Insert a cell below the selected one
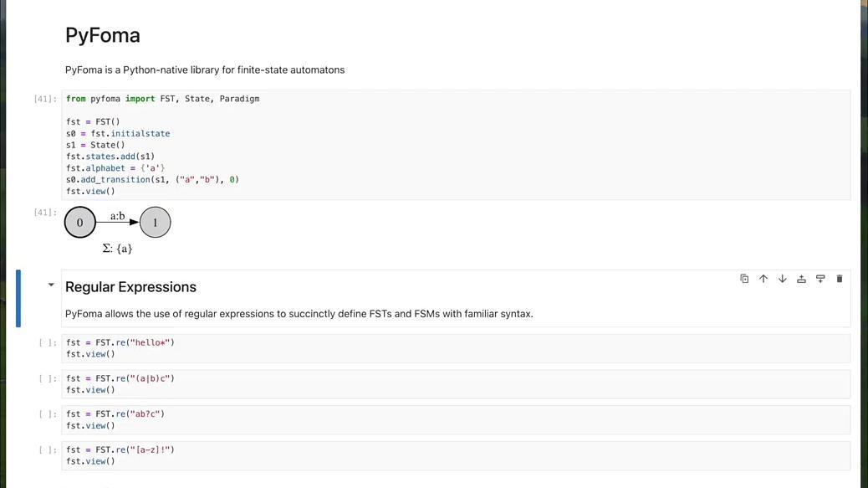868x488 pixels. click(x=820, y=279)
